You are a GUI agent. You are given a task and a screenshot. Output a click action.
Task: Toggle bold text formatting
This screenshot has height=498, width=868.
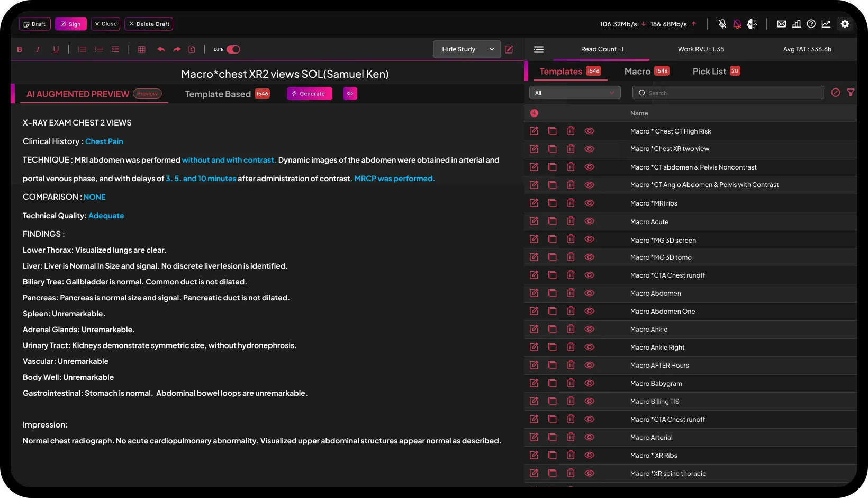(x=20, y=49)
